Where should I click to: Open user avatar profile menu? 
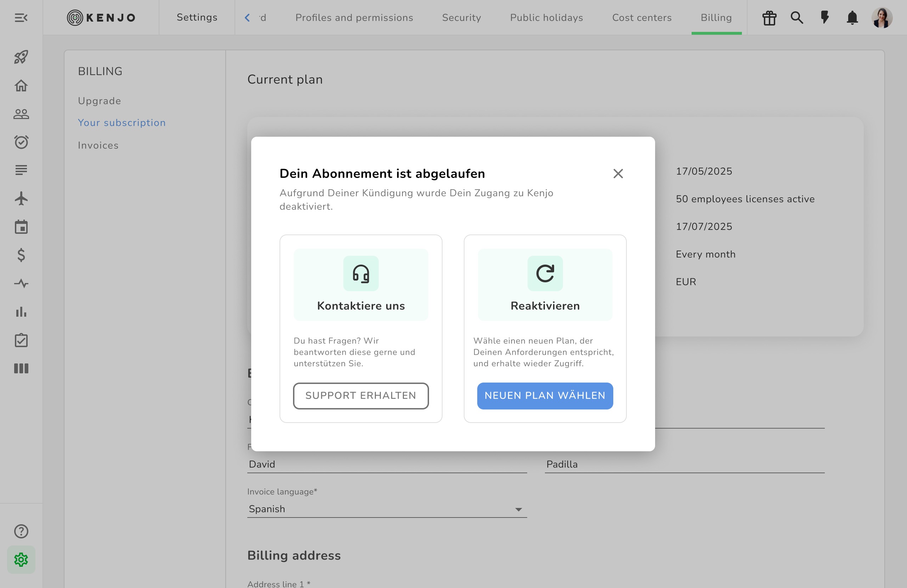(881, 17)
